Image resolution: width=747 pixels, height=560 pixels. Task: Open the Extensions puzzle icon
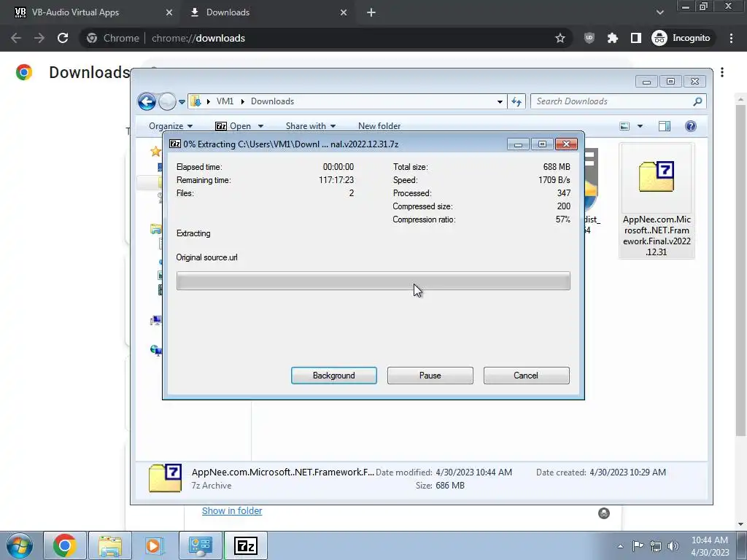(x=613, y=38)
